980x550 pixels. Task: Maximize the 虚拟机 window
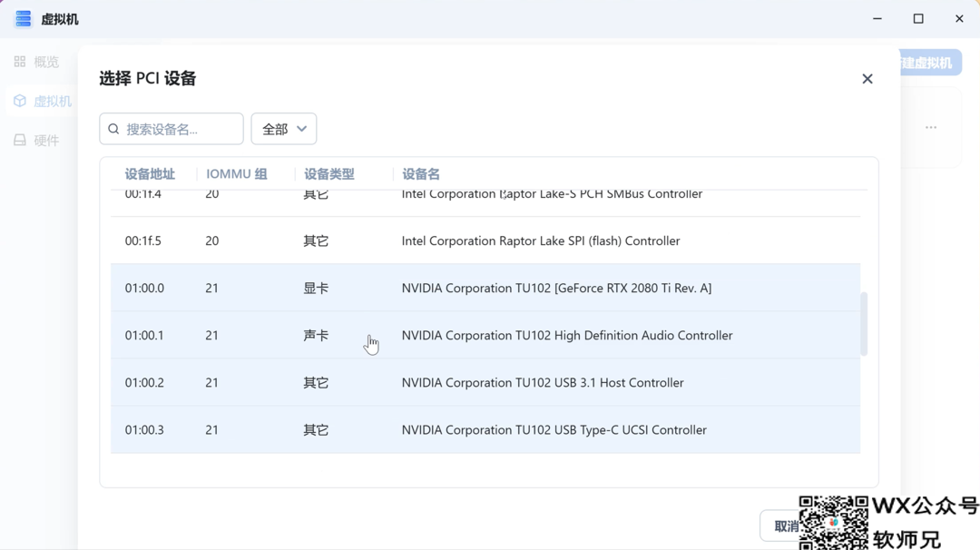point(918,19)
